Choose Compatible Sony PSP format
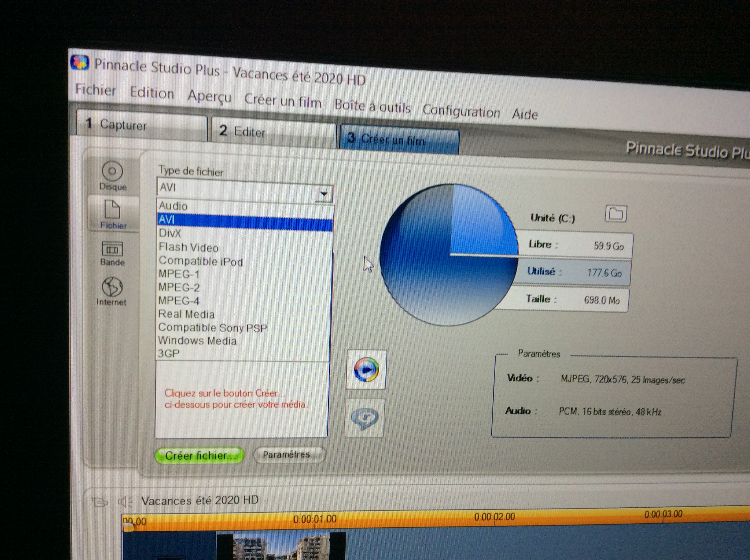This screenshot has height=560, width=750. coord(213,327)
